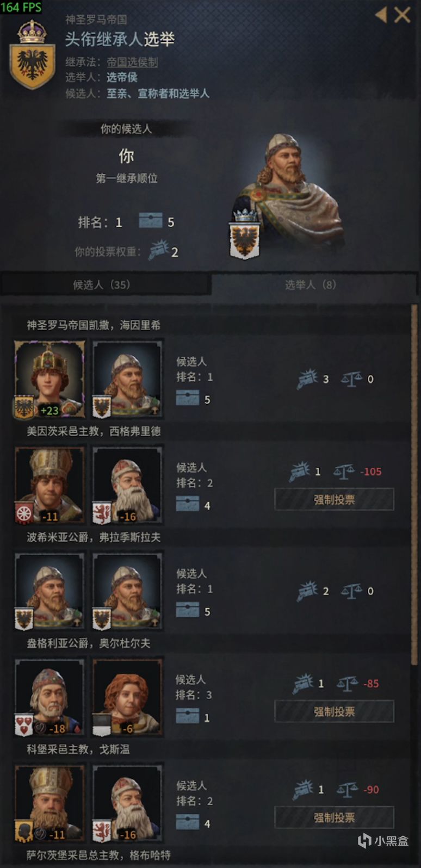Image resolution: width=421 pixels, height=868 pixels.
Task: Open the 帝国选侯制 succession law link
Action: pos(132,62)
